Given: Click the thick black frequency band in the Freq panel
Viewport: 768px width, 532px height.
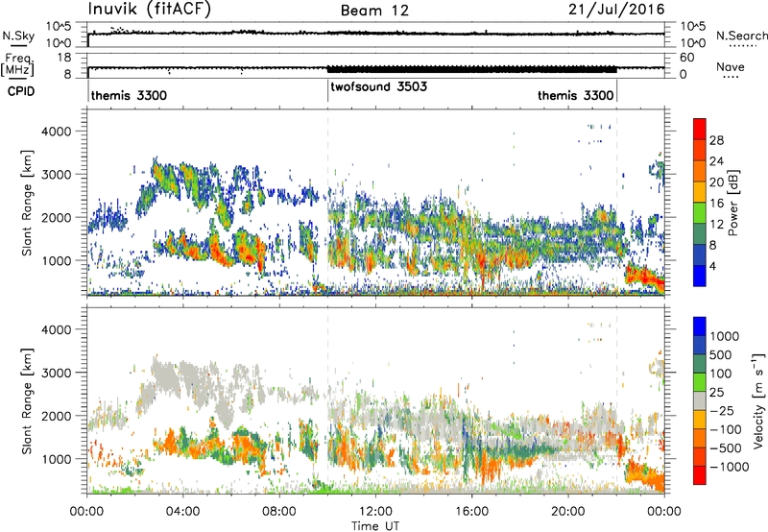Looking at the screenshot, I should (x=471, y=69).
